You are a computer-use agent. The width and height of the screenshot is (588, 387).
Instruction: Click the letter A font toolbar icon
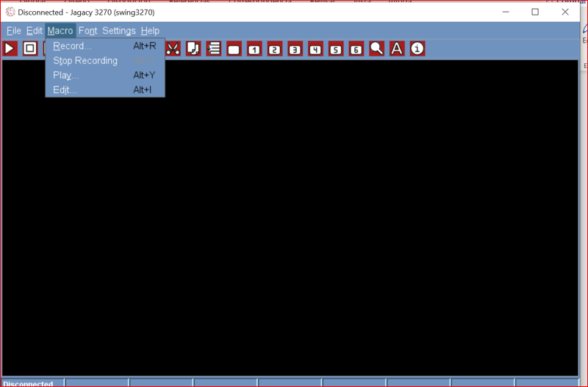397,48
